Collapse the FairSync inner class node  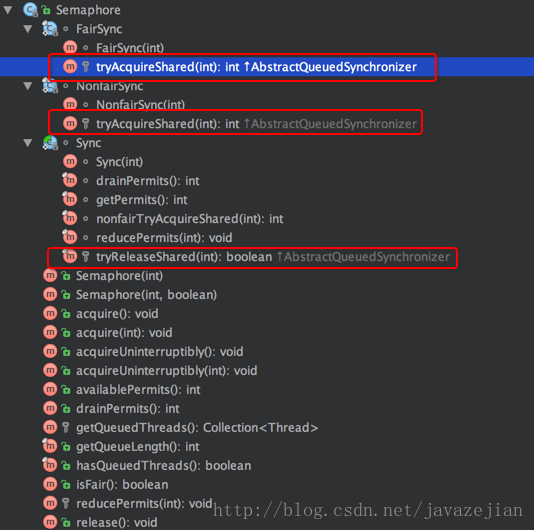pyautogui.click(x=28, y=29)
